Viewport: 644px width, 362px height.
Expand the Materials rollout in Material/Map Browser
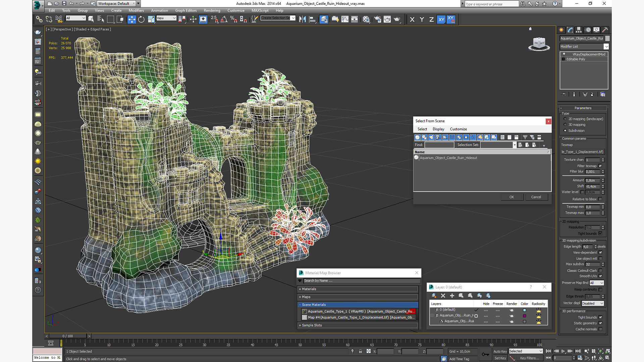coord(358,289)
